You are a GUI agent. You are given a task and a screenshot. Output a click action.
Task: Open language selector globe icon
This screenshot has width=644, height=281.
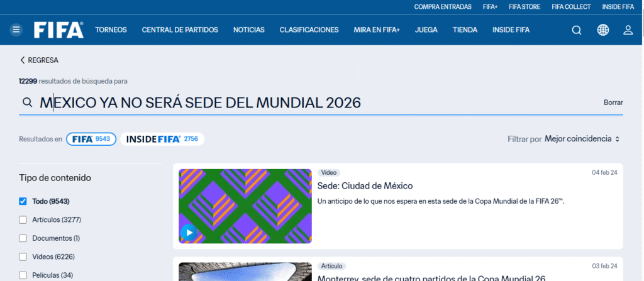[x=602, y=30]
